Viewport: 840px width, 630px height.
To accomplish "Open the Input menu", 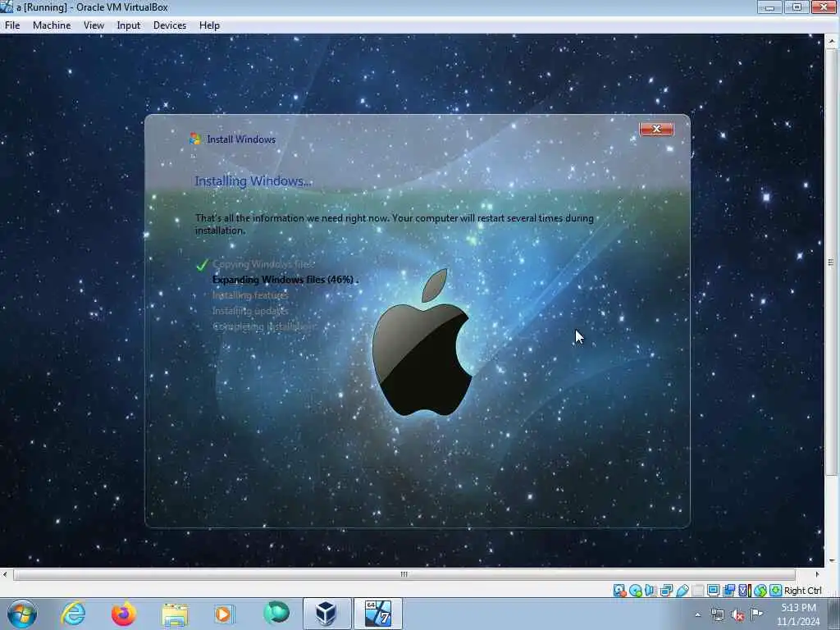I will coord(129,25).
